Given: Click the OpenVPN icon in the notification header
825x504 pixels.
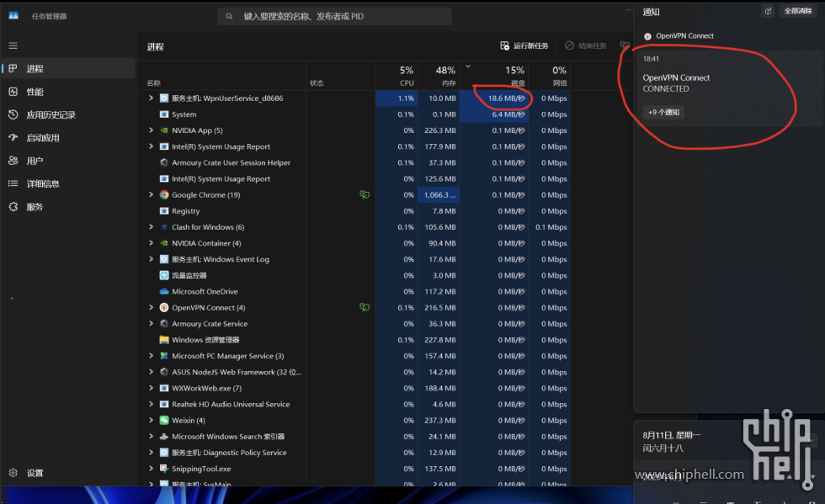Looking at the screenshot, I should coord(647,36).
